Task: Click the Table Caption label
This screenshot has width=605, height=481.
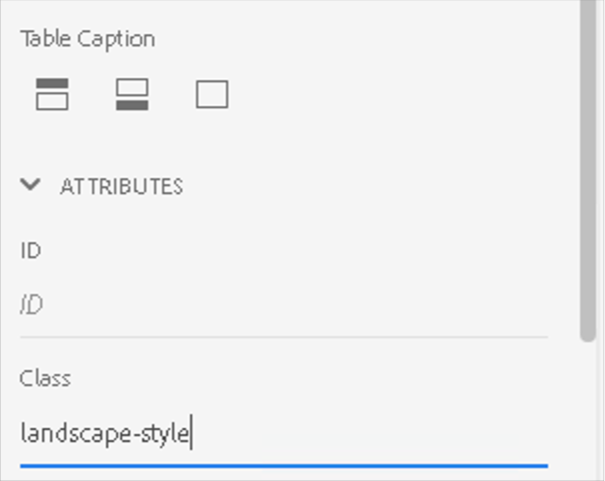Action: click(x=87, y=39)
